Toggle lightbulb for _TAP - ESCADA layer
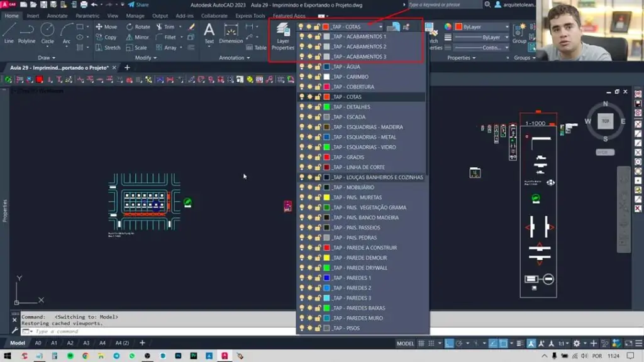The image size is (644, 362). pyautogui.click(x=302, y=117)
